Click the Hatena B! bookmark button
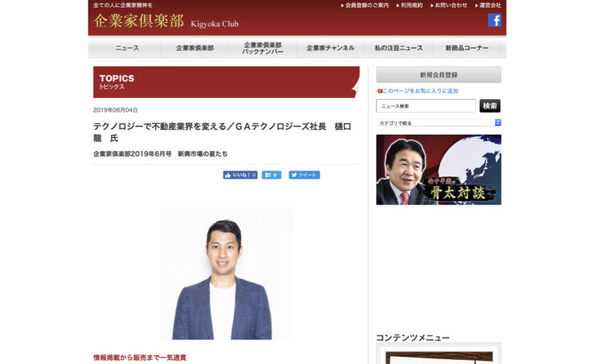The height and width of the screenshot is (364, 607). coord(272,175)
